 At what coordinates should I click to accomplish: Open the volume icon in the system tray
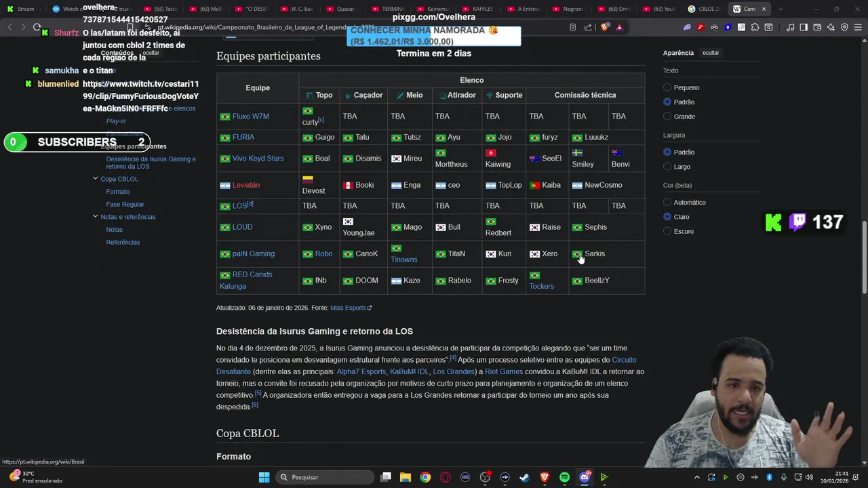pos(809,477)
